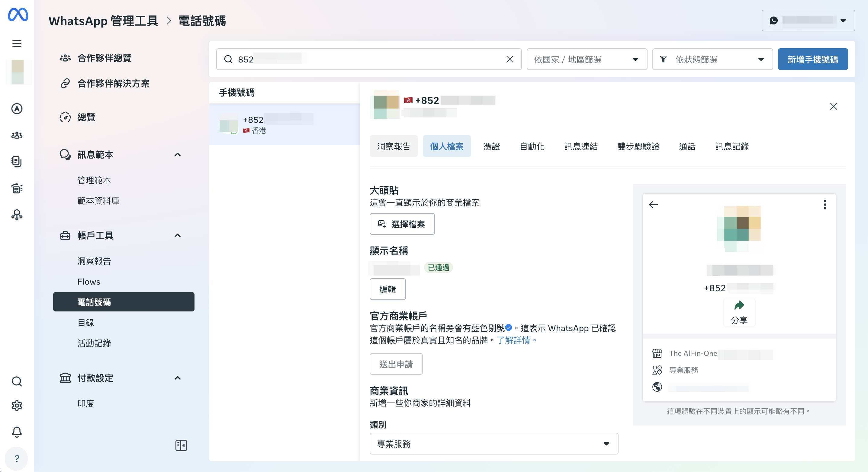Collapse the 訊息範本 section
868x472 pixels.
178,155
